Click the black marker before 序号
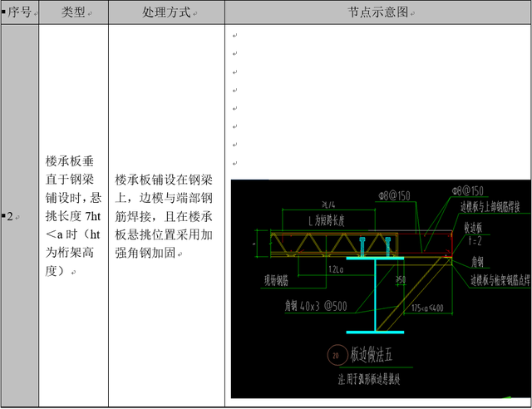 pos(3,13)
